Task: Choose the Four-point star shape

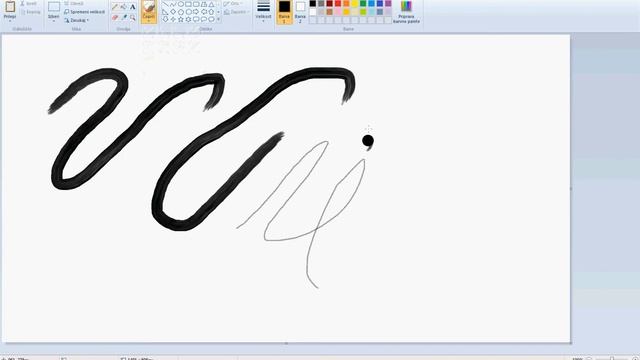Action: pos(173,19)
